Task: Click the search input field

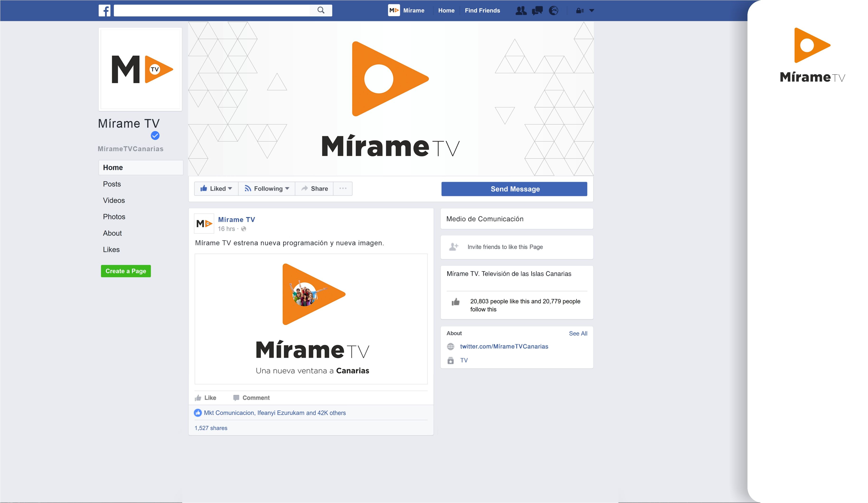Action: [212, 10]
